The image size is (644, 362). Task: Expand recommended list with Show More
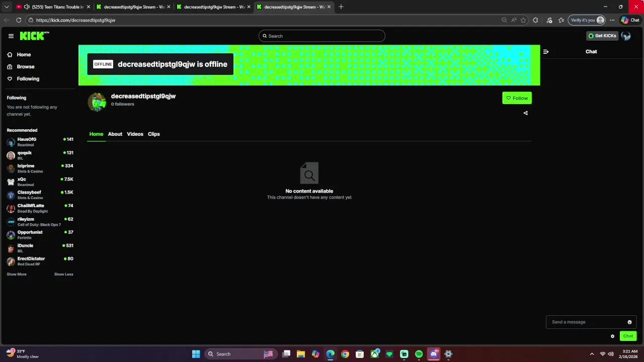[17, 275]
